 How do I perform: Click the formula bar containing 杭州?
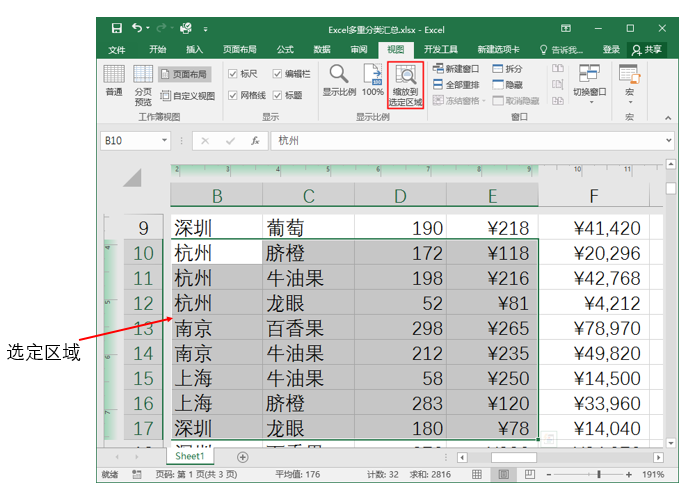(x=467, y=141)
